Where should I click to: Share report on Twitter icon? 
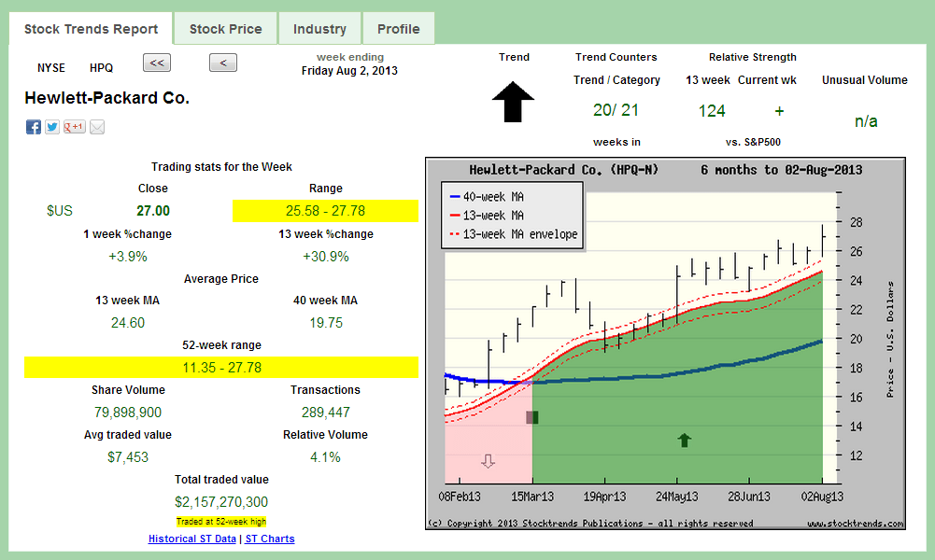[52, 127]
